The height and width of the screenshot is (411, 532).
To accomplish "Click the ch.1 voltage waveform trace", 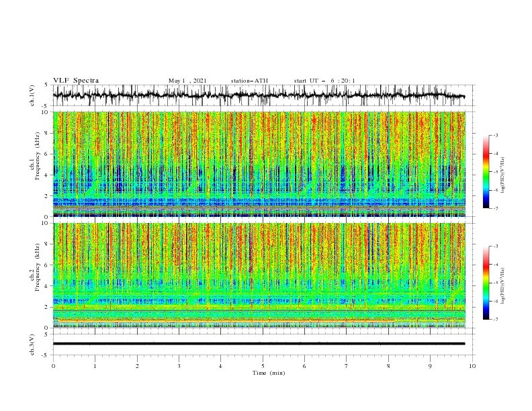I will pos(259,95).
